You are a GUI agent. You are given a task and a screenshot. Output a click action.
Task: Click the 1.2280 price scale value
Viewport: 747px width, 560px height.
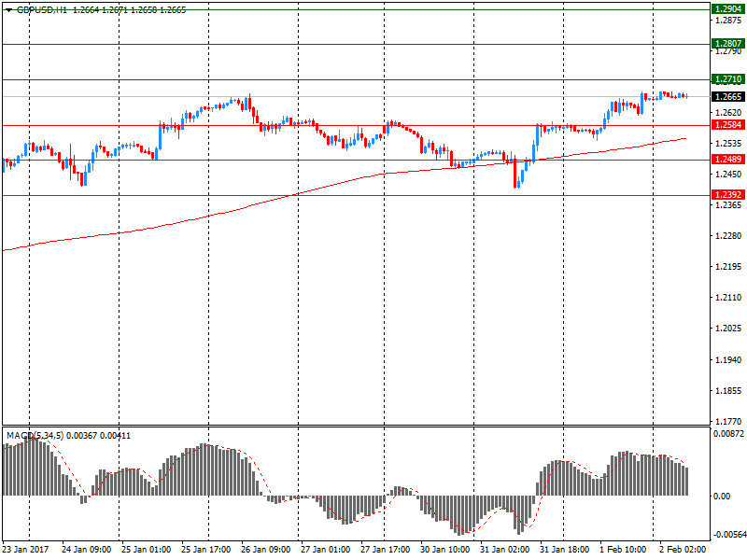coord(728,236)
